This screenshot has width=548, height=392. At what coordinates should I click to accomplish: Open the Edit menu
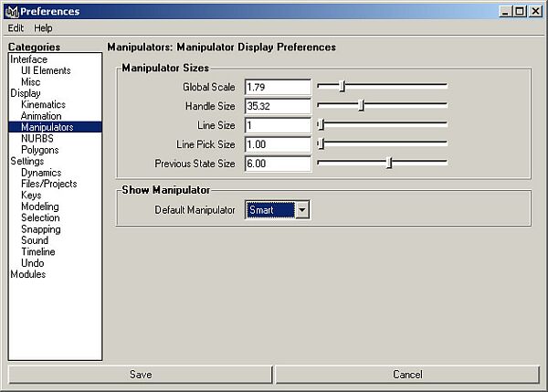click(16, 28)
